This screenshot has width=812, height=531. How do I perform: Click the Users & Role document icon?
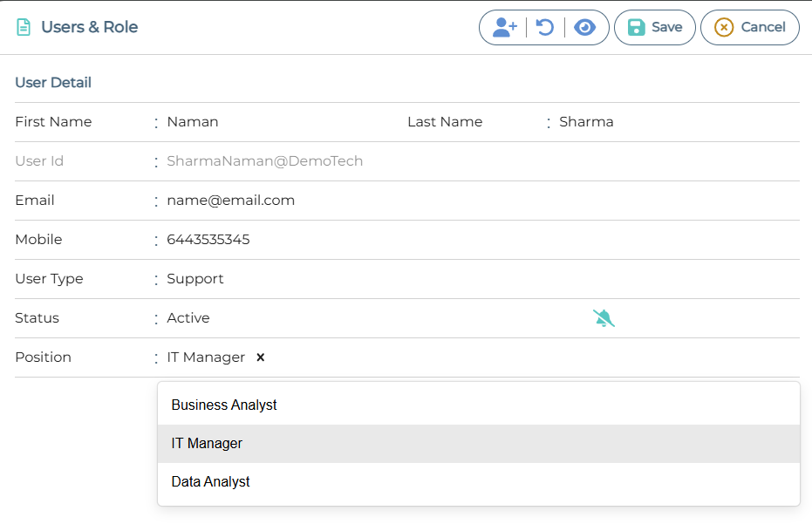(24, 27)
